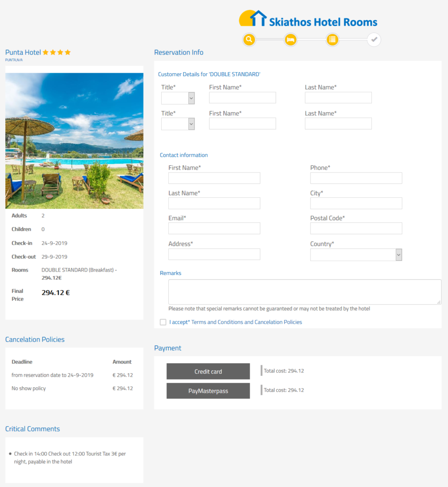448x487 pixels.
Task: Click the hotel pool photo
Action: pyautogui.click(x=74, y=141)
